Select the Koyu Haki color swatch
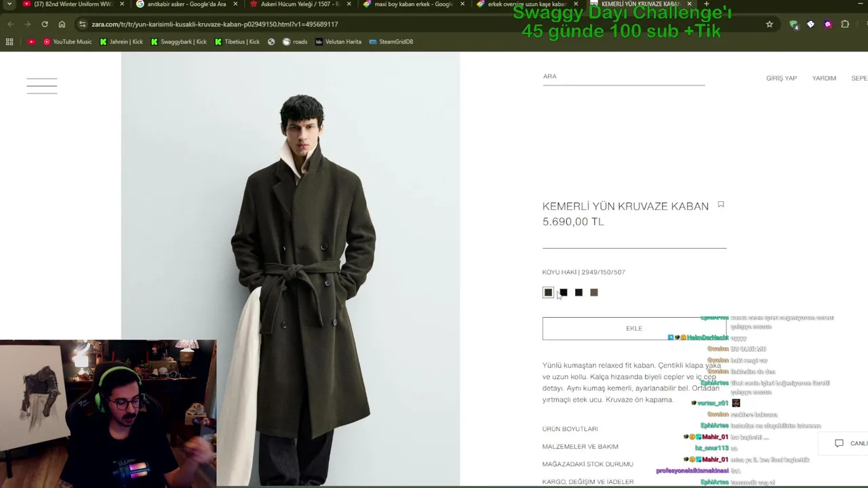The image size is (868, 488). (x=548, y=292)
